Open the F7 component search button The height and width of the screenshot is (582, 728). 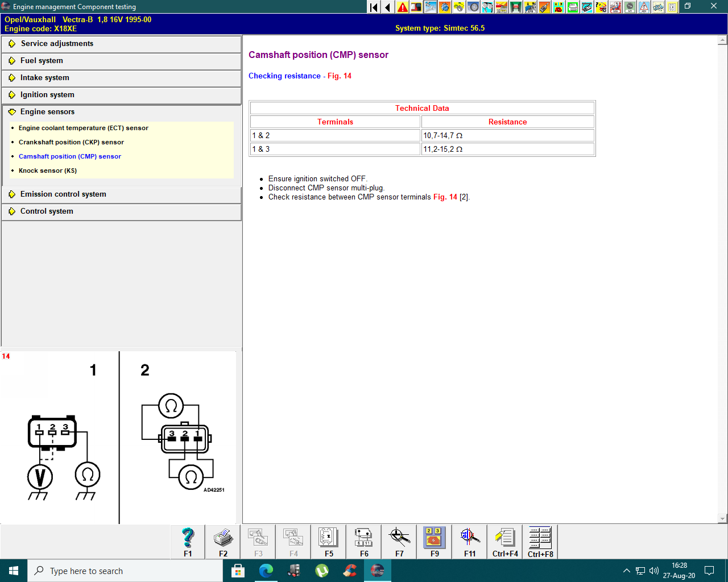point(399,542)
